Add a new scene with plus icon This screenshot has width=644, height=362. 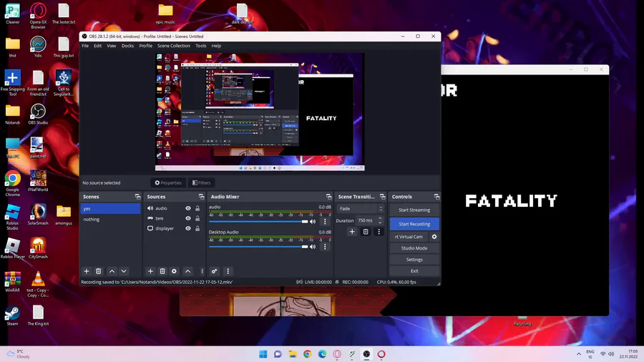(x=87, y=271)
